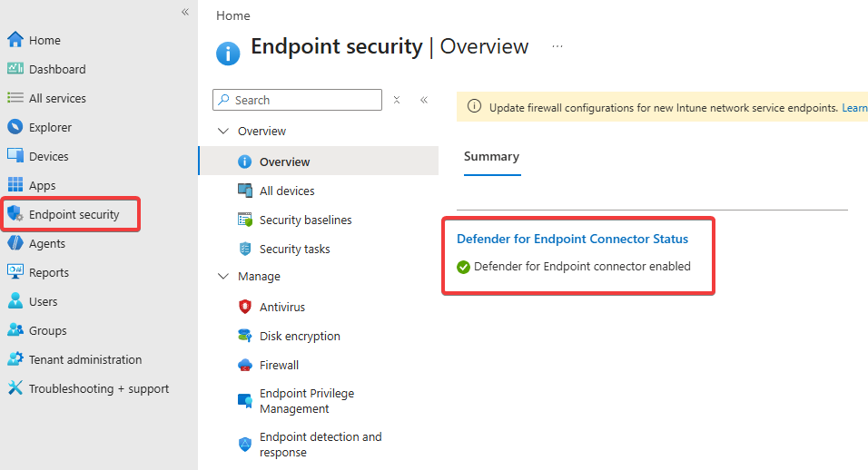Viewport: 868px width, 470px height.
Task: Open the Apps grid icon
Action: point(15,184)
